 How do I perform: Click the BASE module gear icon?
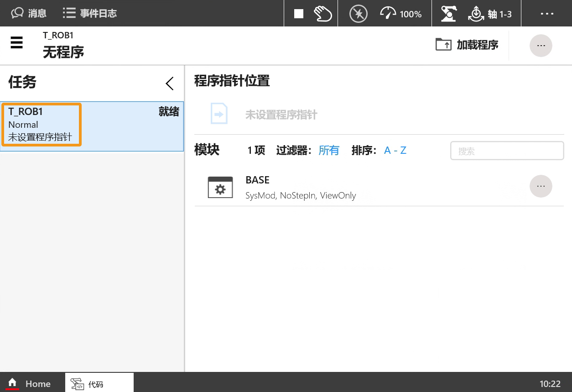[x=220, y=187]
